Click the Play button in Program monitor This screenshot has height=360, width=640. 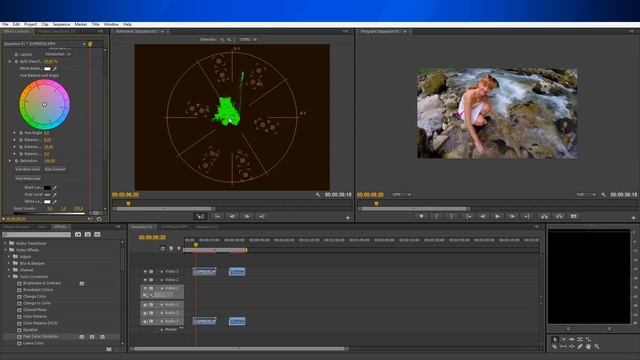497,216
